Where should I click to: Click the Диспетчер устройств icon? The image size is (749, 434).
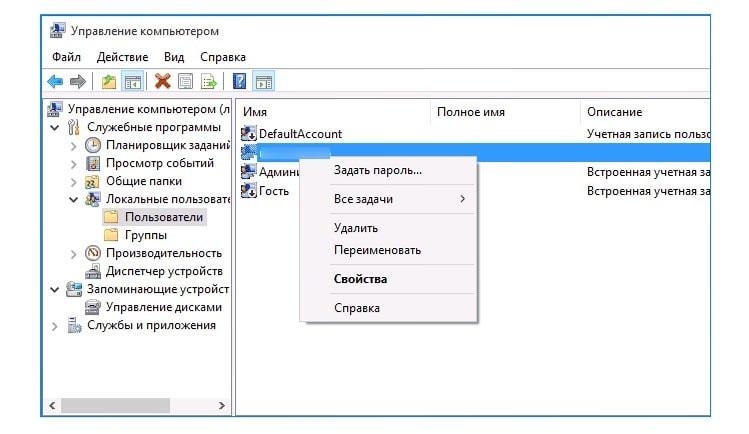point(93,271)
